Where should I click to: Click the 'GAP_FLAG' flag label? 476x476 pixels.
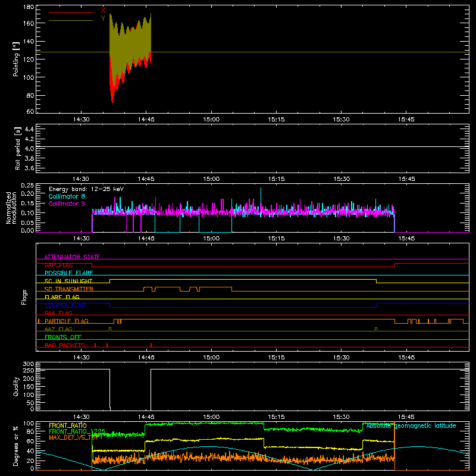pyautogui.click(x=58, y=265)
